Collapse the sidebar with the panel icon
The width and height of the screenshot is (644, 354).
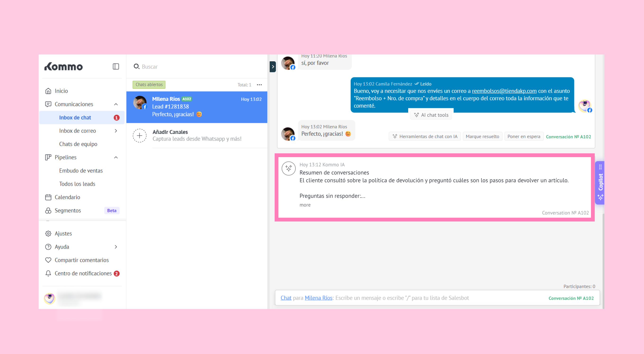[x=116, y=66]
